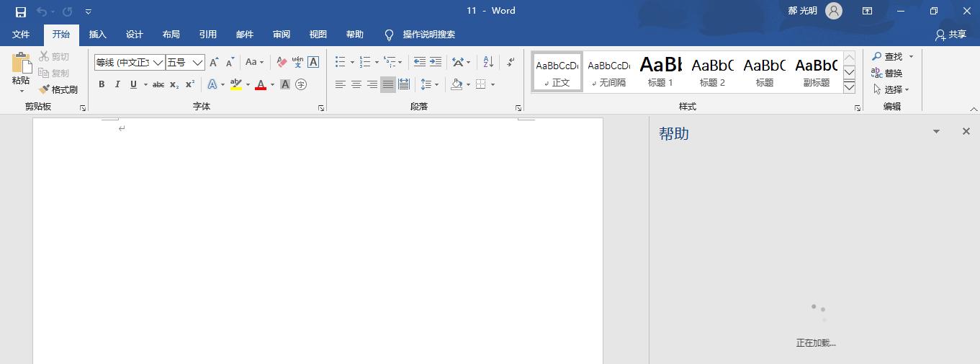Click the Grow Font size icon
The image size is (980, 364).
pyautogui.click(x=214, y=63)
